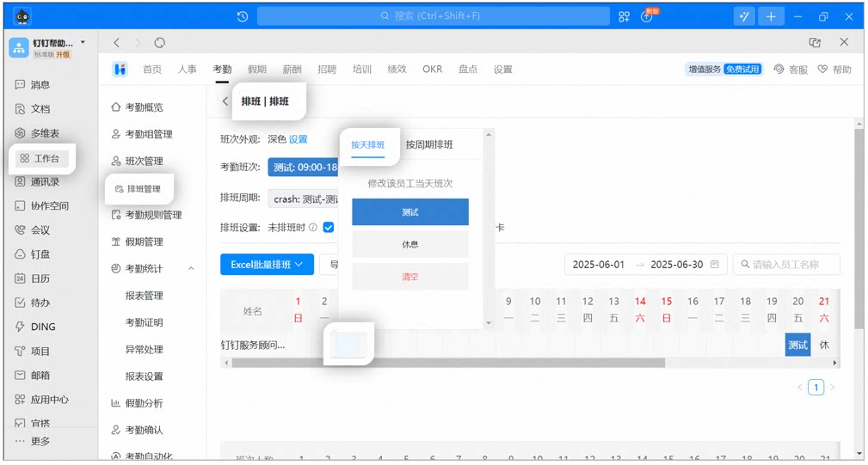The width and height of the screenshot is (868, 465).
Task: Click 设置 link beside 深色
Action: point(298,139)
